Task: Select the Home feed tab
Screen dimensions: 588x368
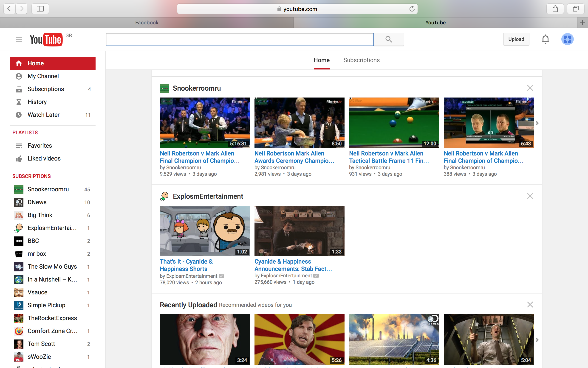Action: pyautogui.click(x=322, y=60)
